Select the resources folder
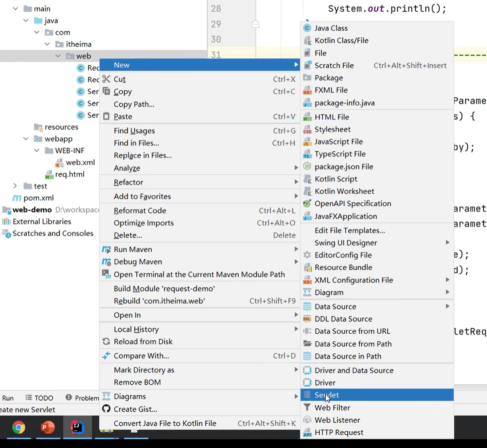 pyautogui.click(x=56, y=127)
